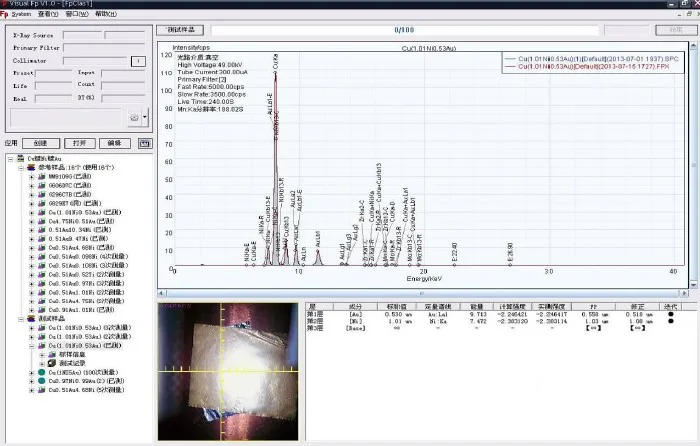Collapse the 参考样品 tree node
This screenshot has width=700, height=446.
pos(19,168)
